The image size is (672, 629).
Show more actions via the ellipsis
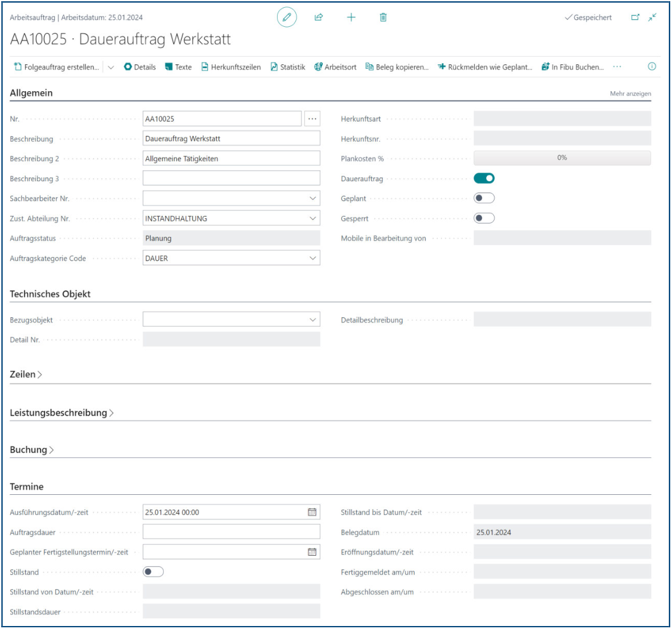(x=617, y=66)
